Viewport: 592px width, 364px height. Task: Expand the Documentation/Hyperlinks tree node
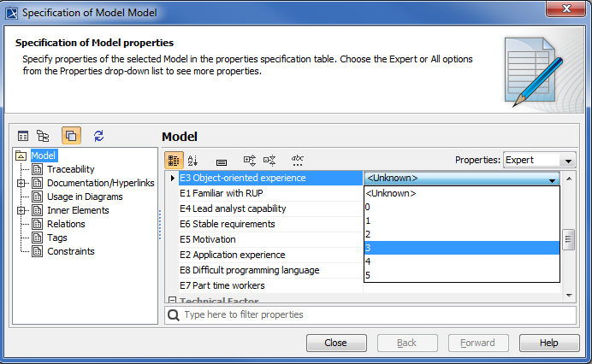[x=21, y=183]
